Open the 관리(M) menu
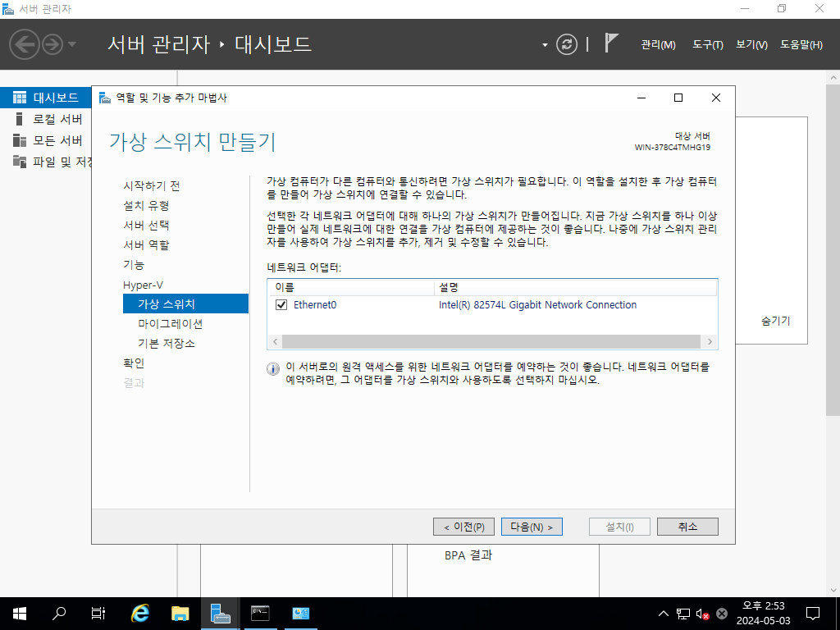 659,45
